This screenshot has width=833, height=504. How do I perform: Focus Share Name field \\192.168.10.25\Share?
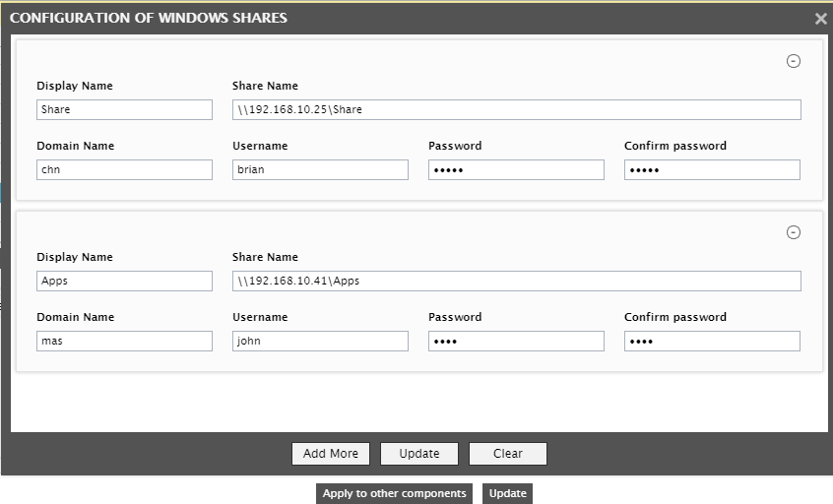pyautogui.click(x=516, y=109)
